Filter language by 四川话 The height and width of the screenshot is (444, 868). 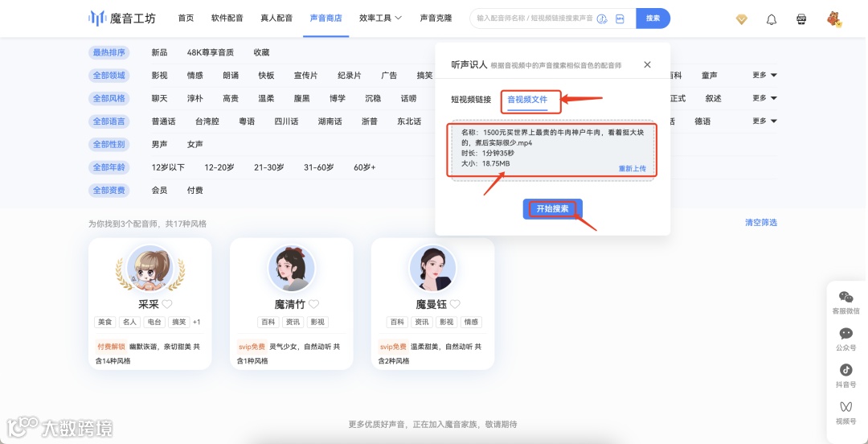click(286, 121)
